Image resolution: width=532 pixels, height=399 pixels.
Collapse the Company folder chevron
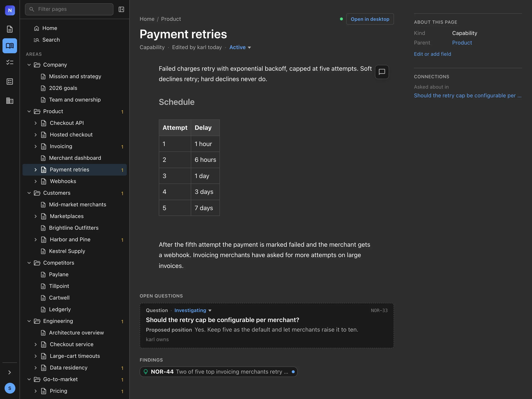(29, 65)
